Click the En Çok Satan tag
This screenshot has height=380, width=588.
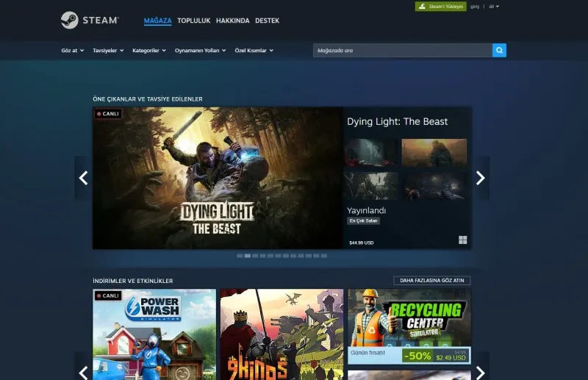363,221
